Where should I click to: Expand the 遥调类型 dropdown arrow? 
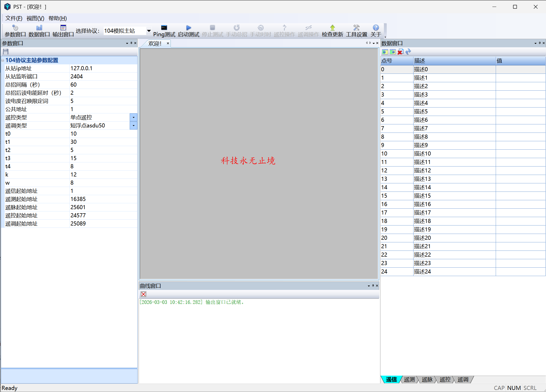[x=134, y=126]
